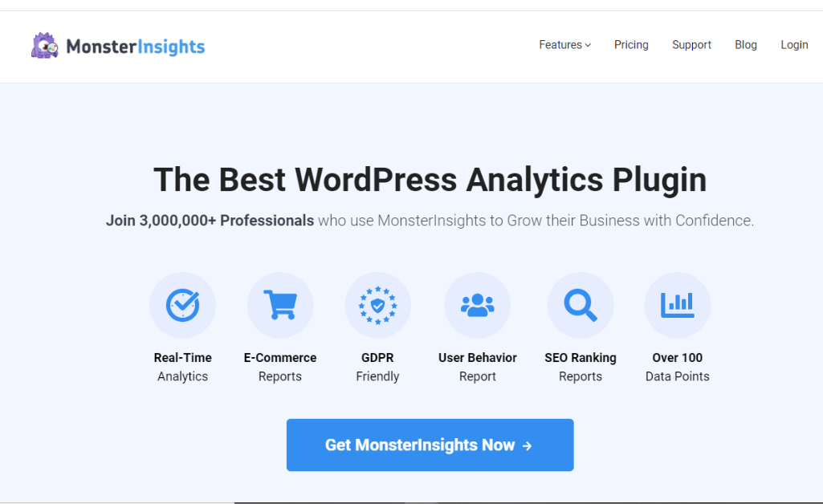Click the 'Over 100' label text
The height and width of the screenshot is (504, 823).
coord(677,358)
